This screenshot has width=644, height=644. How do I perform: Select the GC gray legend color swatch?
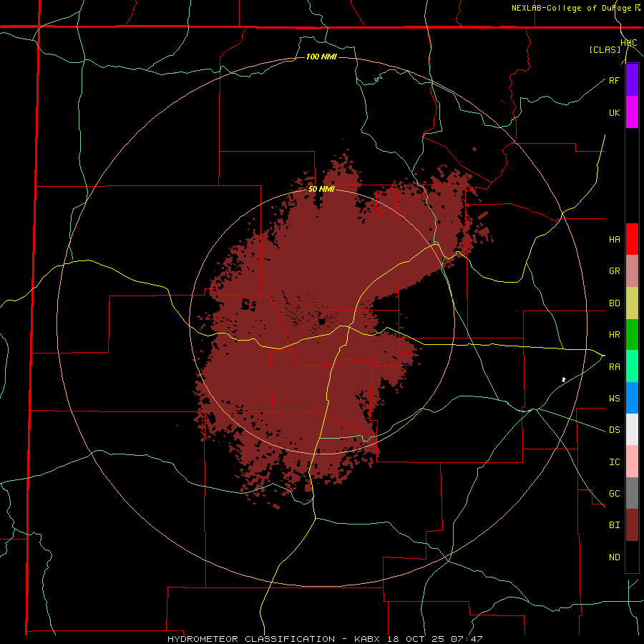pos(632,493)
